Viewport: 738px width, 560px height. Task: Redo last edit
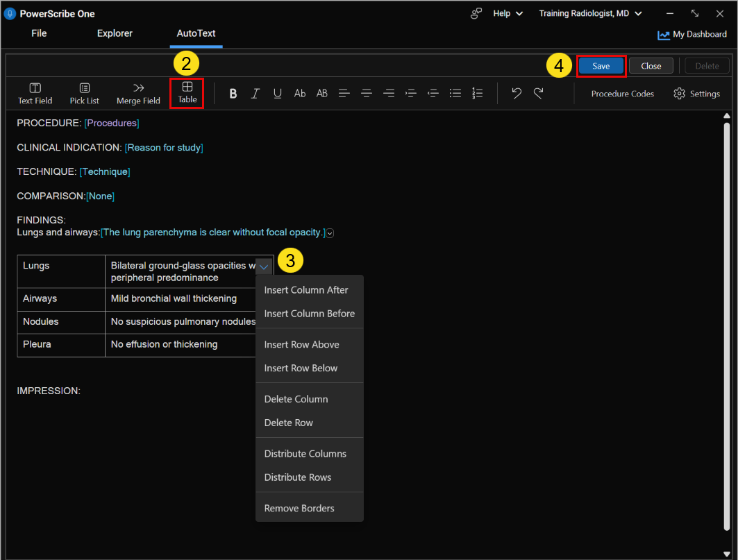click(539, 93)
